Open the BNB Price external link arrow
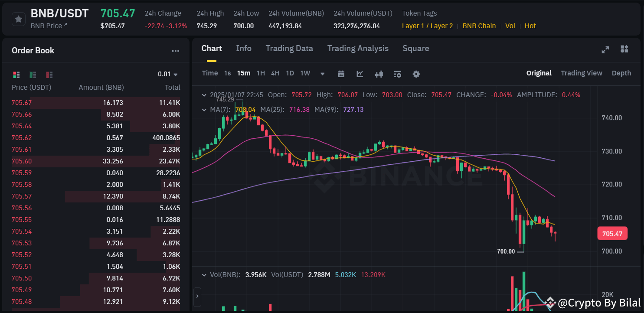This screenshot has width=644, height=313. [66, 25]
